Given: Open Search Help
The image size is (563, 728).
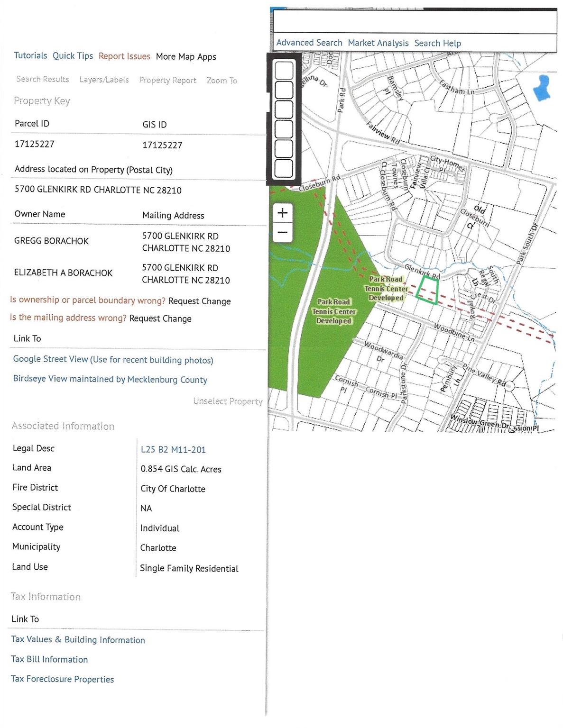Looking at the screenshot, I should (437, 43).
